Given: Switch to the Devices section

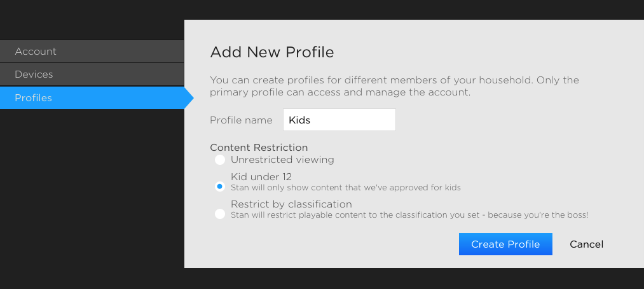Looking at the screenshot, I should coord(34,74).
